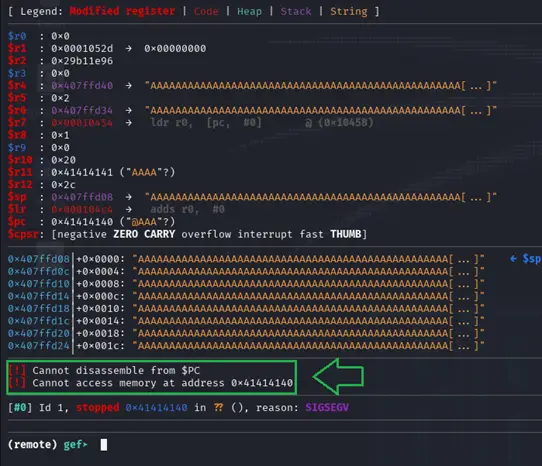Screen dimensions: 542x466
Task: Click the 'Modified register' legend label
Action: click(x=122, y=11)
